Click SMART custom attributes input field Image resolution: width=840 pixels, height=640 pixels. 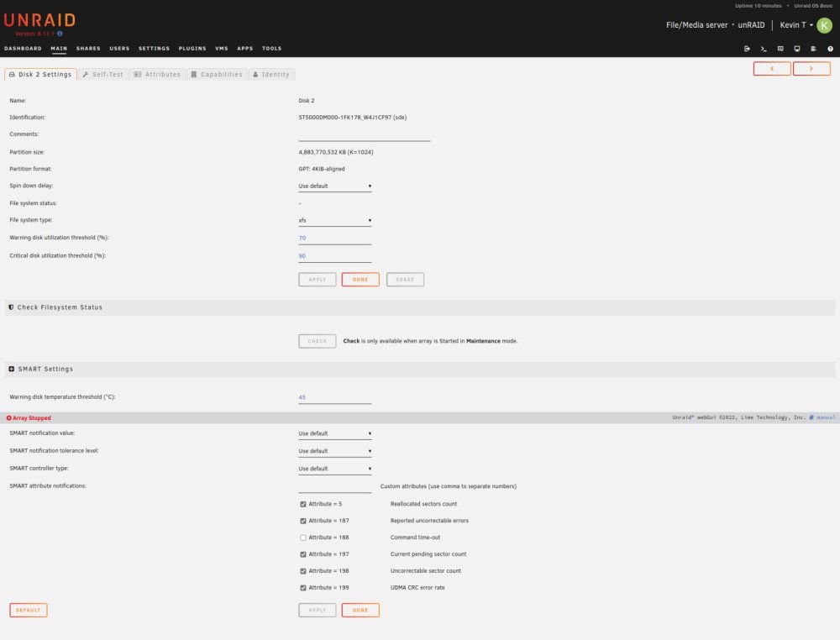click(x=335, y=486)
